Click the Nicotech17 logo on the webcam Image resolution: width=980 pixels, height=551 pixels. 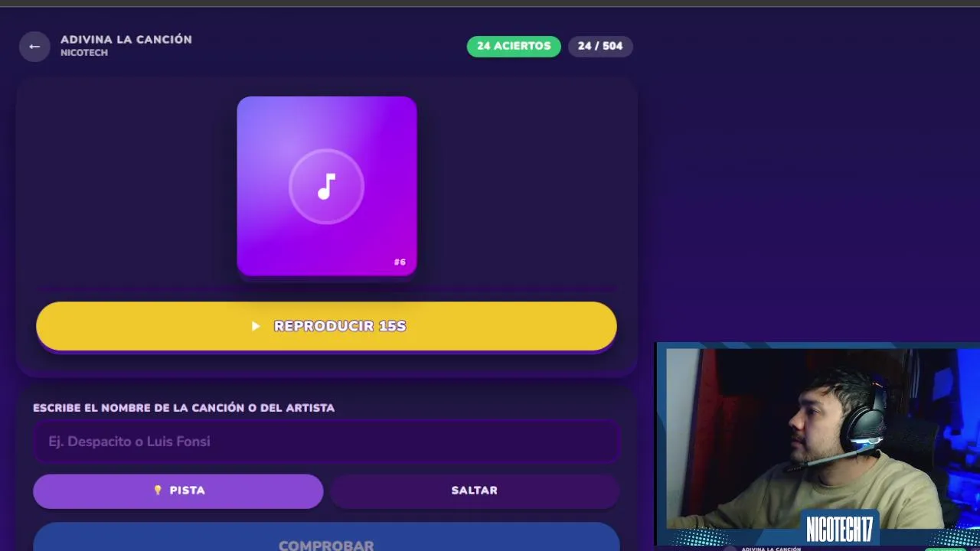click(x=839, y=529)
